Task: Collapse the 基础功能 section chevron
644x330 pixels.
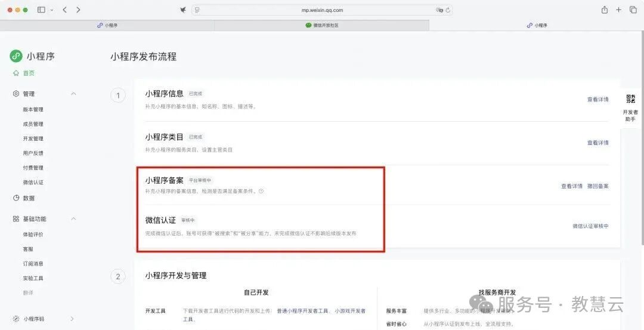Action: click(73, 218)
